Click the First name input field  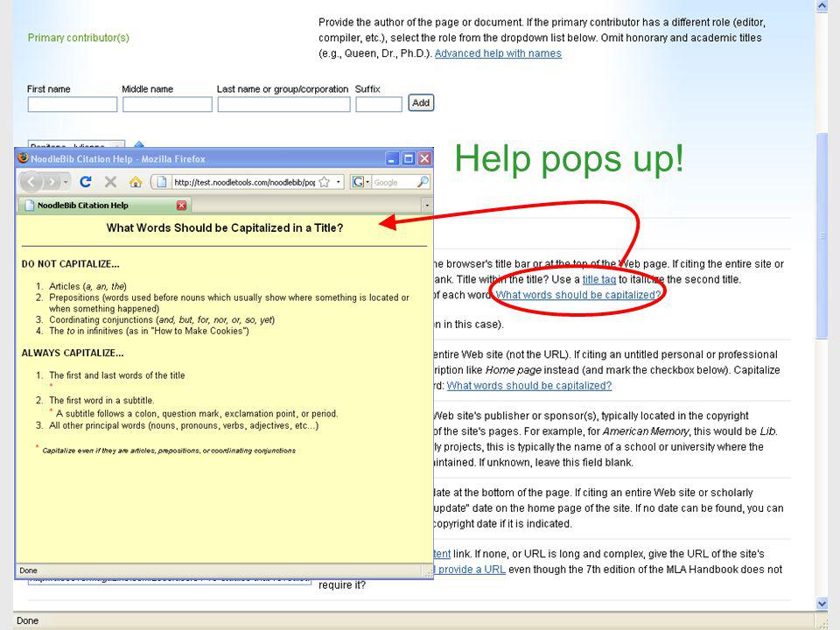point(73,104)
